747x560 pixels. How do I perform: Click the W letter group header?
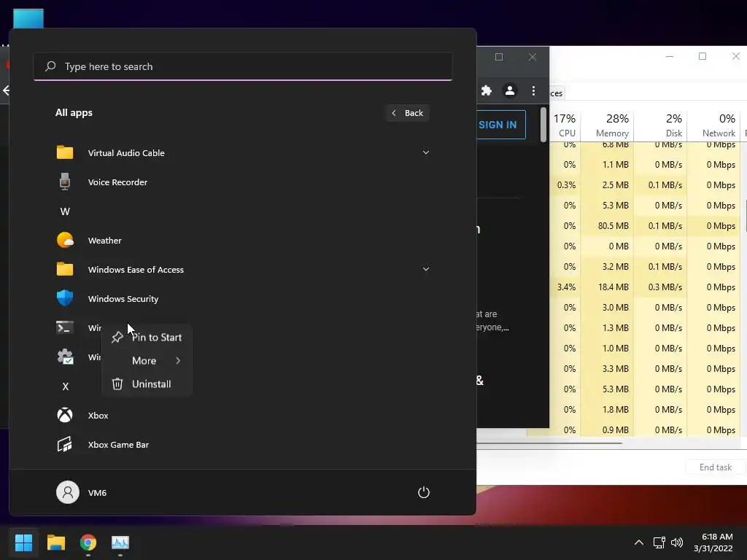click(65, 211)
